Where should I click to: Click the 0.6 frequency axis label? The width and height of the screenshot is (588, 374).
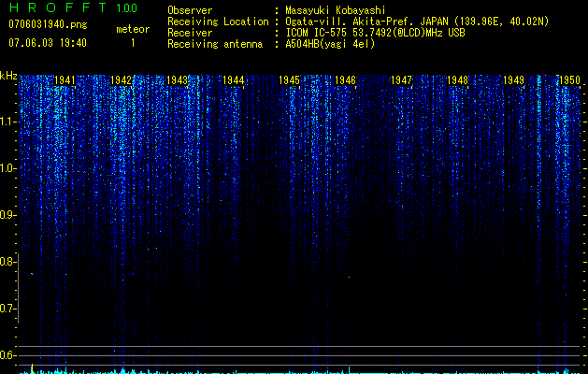pyautogui.click(x=8, y=355)
